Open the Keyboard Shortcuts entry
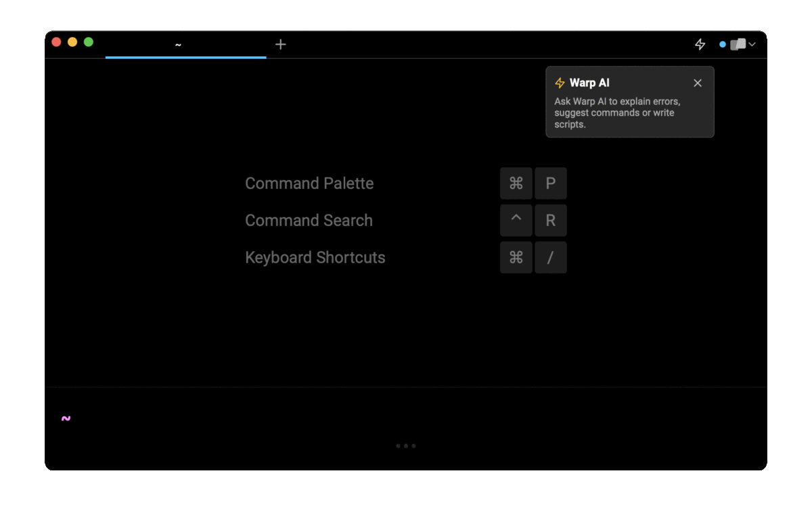The image size is (812, 530). (315, 257)
